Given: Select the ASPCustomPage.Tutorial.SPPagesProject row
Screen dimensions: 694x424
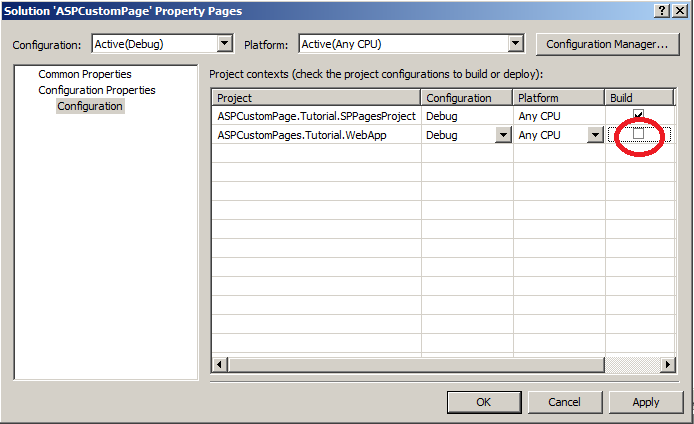Looking at the screenshot, I should pyautogui.click(x=315, y=116).
